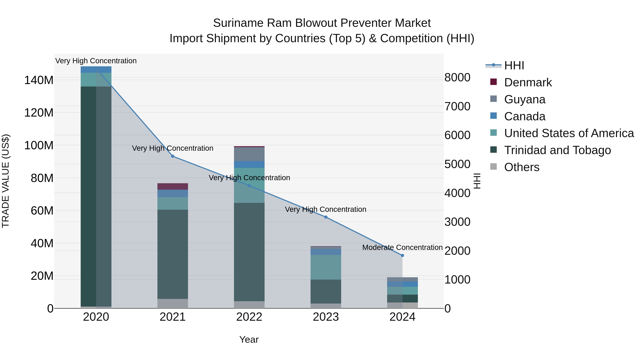Click the 5000 tick on HHI axis
Viewport: 644px width, 362px height.
(x=457, y=164)
